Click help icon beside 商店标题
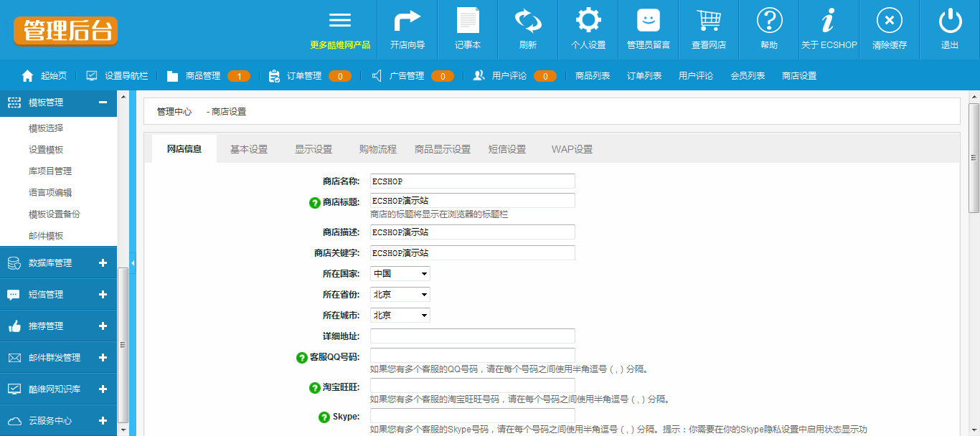 click(314, 202)
